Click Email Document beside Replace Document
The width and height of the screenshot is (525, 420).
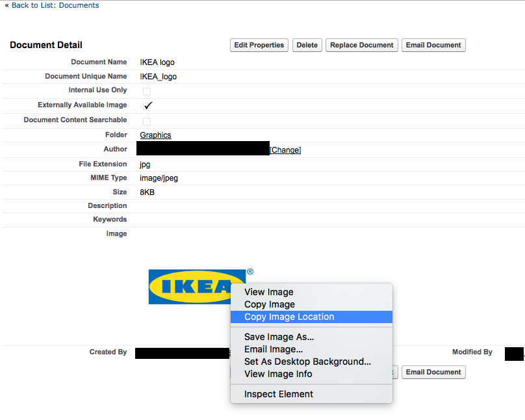click(433, 46)
